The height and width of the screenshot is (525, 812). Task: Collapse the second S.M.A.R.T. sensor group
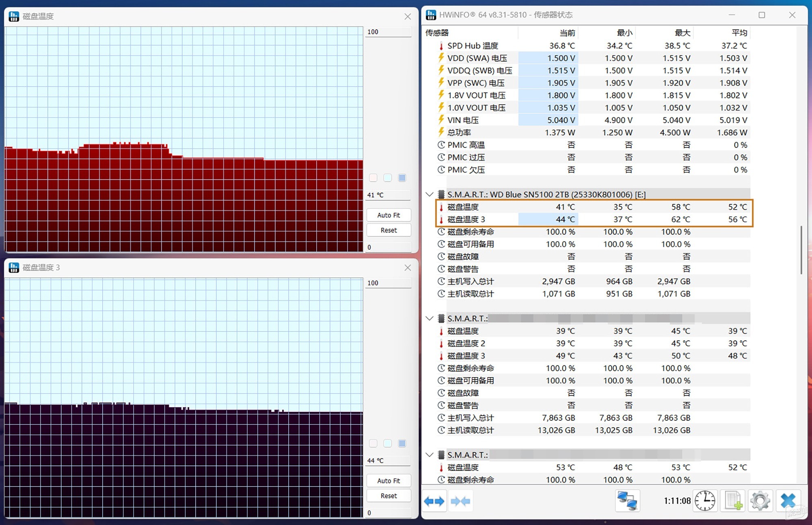(x=429, y=318)
